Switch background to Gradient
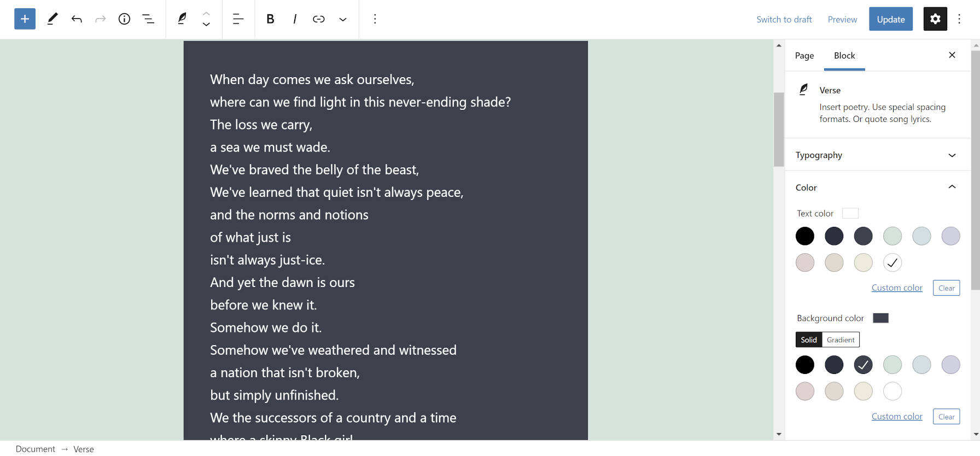 [841, 340]
